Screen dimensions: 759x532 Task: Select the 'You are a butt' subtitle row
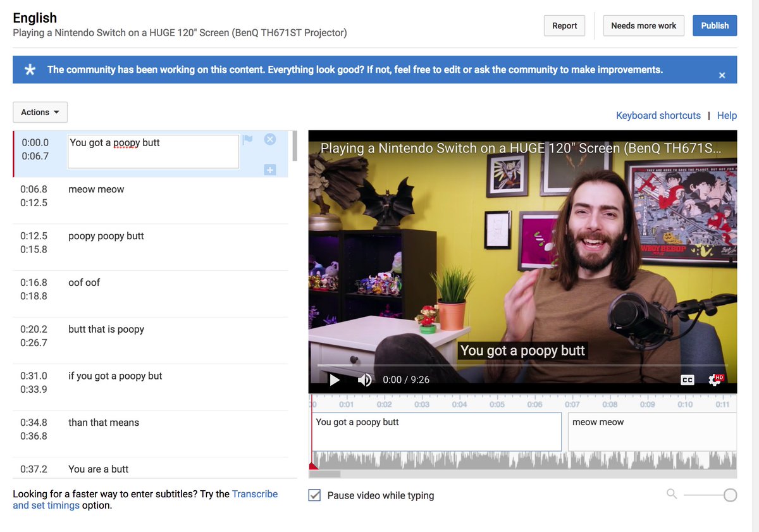pyautogui.click(x=151, y=468)
